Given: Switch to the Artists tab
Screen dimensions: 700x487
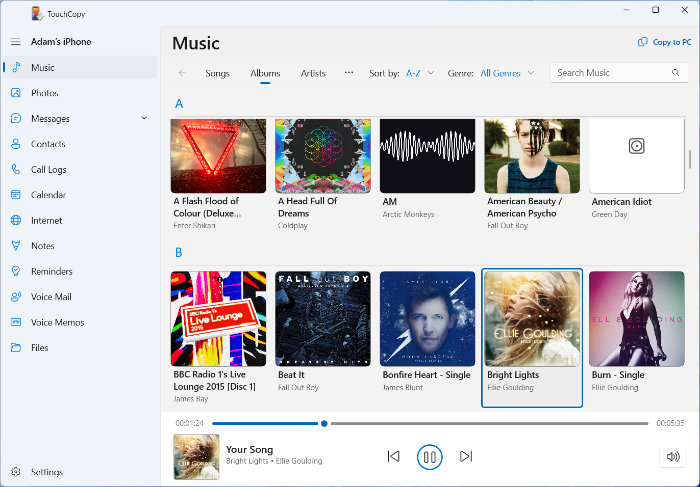Looking at the screenshot, I should pyautogui.click(x=313, y=74).
